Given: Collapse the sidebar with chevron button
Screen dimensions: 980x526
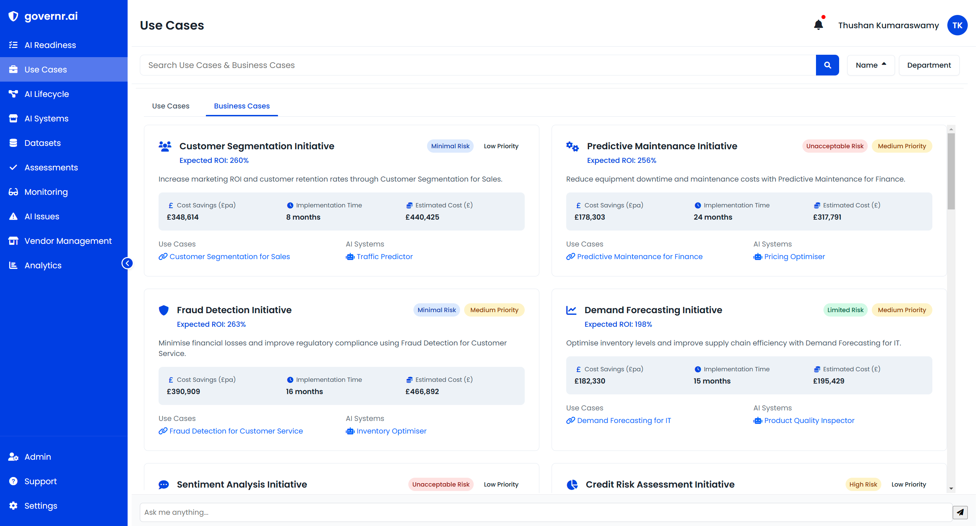Looking at the screenshot, I should click(127, 264).
